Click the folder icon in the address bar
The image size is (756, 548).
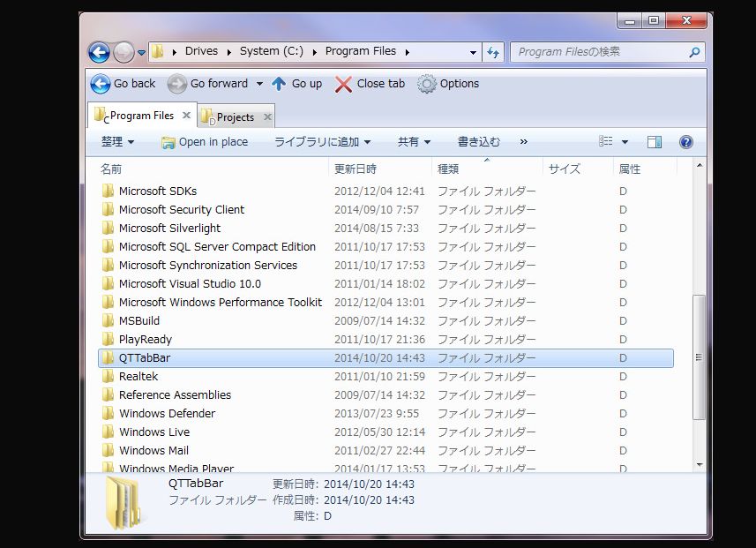(158, 51)
